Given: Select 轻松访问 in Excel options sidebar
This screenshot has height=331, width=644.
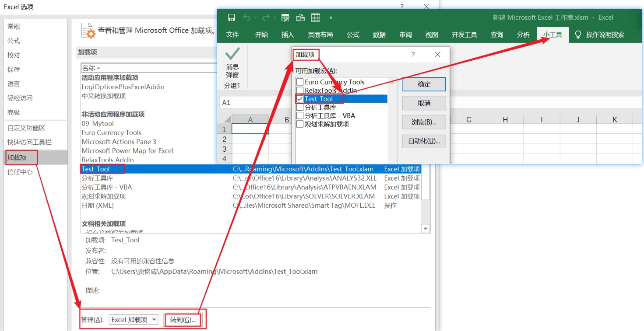Looking at the screenshot, I should 35,98.
